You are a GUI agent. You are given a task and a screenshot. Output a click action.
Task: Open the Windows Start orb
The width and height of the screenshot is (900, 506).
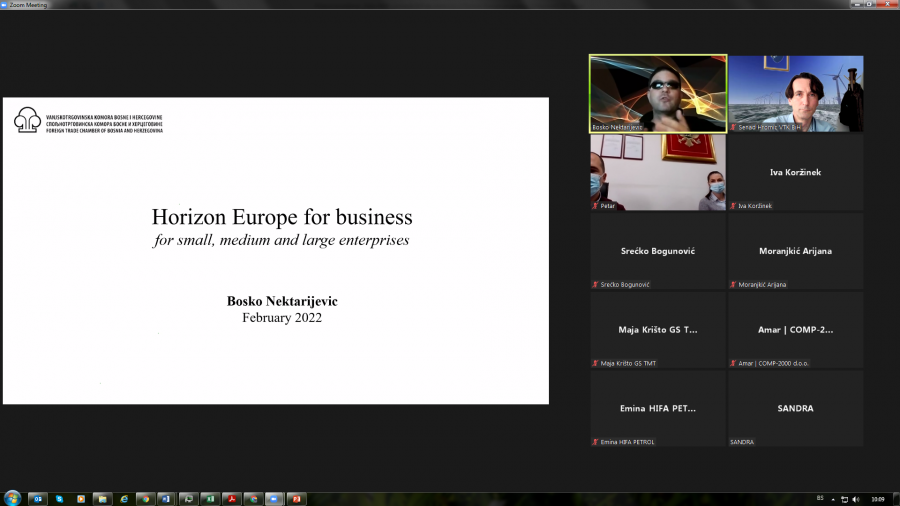coord(12,498)
